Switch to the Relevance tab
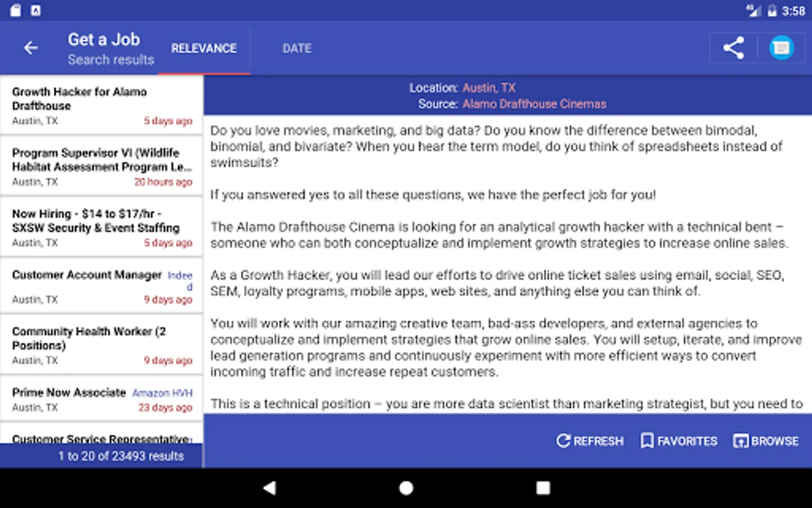The height and width of the screenshot is (508, 812). 204,49
